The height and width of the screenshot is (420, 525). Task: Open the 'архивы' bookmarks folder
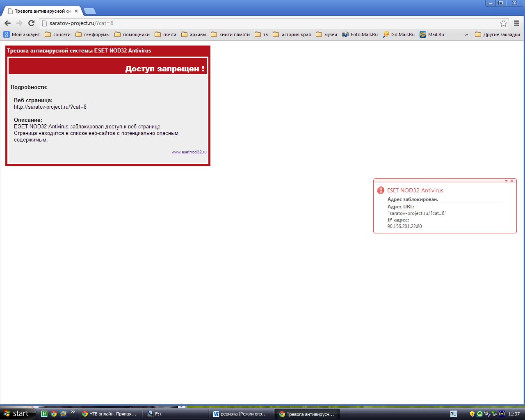[193, 34]
